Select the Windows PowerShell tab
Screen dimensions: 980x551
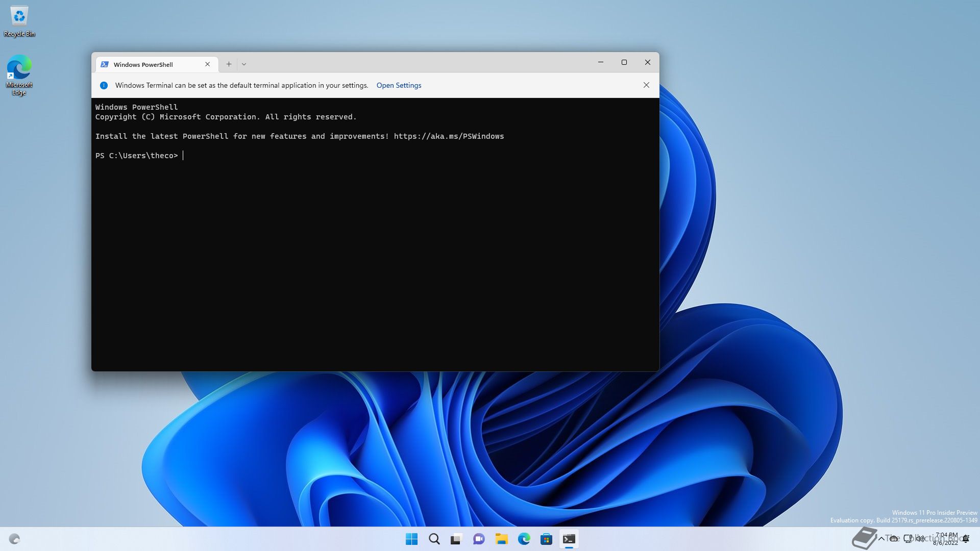[x=157, y=64]
